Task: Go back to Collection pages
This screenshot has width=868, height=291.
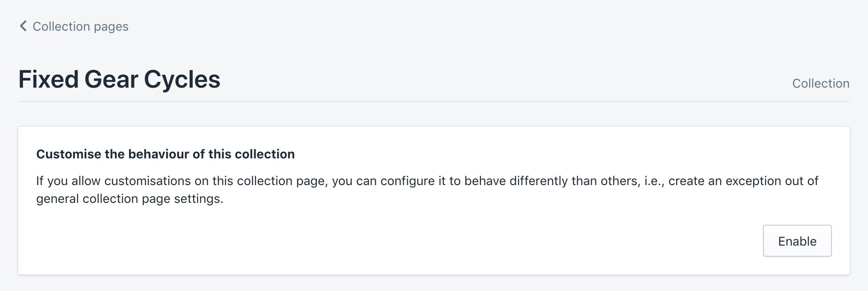Action: (74, 27)
